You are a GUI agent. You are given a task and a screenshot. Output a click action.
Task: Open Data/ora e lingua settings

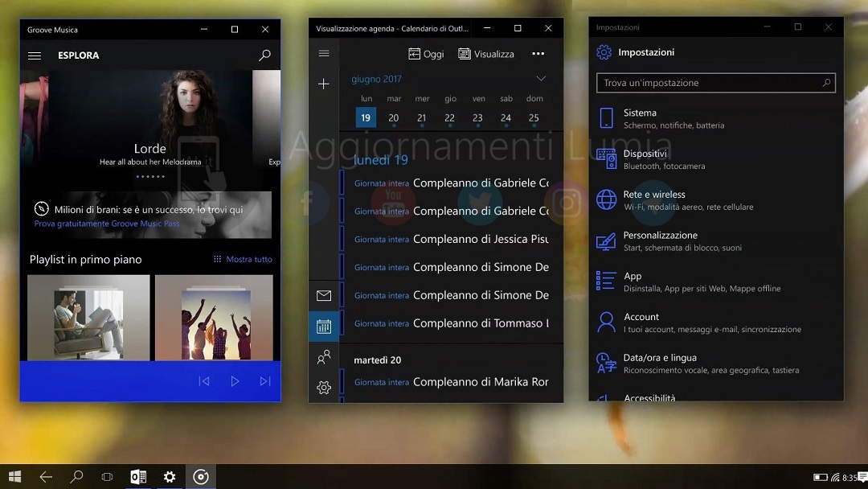pos(716,364)
